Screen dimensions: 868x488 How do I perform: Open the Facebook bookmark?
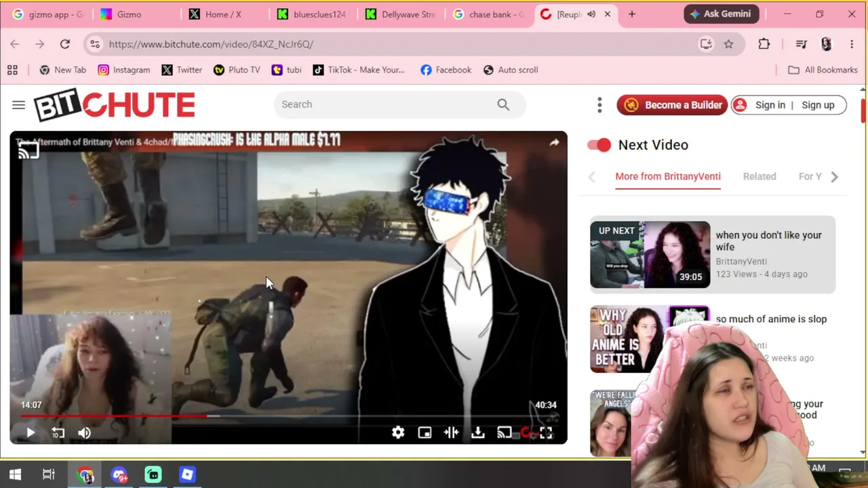tap(446, 70)
